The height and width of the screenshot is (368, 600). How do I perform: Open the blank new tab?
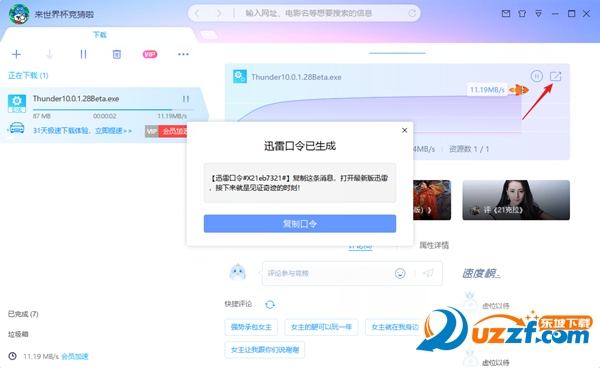click(209, 35)
